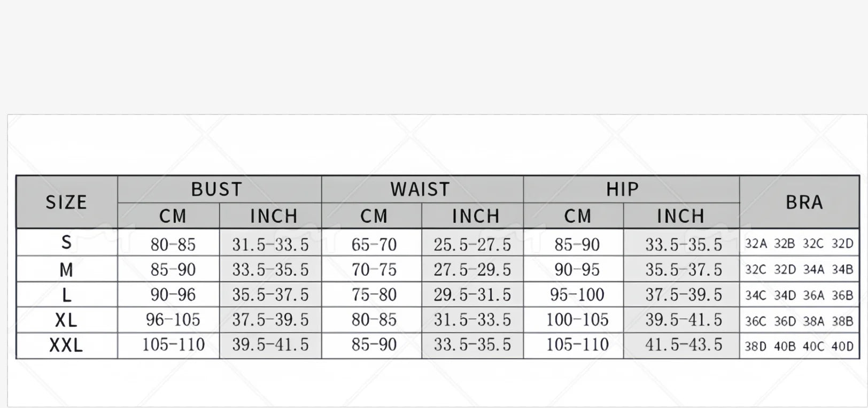Click the hip CM value 95-100
Image resolution: width=868 pixels, height=408 pixels.
click(x=577, y=295)
